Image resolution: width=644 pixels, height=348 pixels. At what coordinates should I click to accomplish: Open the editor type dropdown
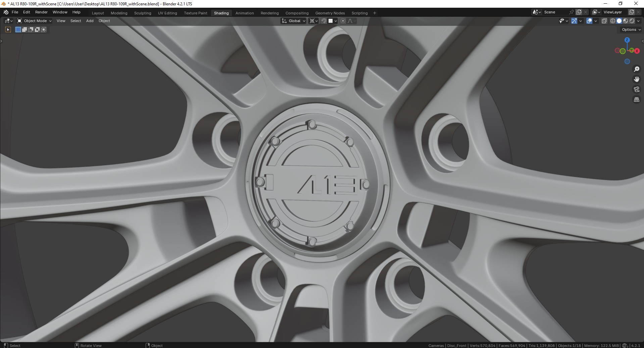(9, 21)
